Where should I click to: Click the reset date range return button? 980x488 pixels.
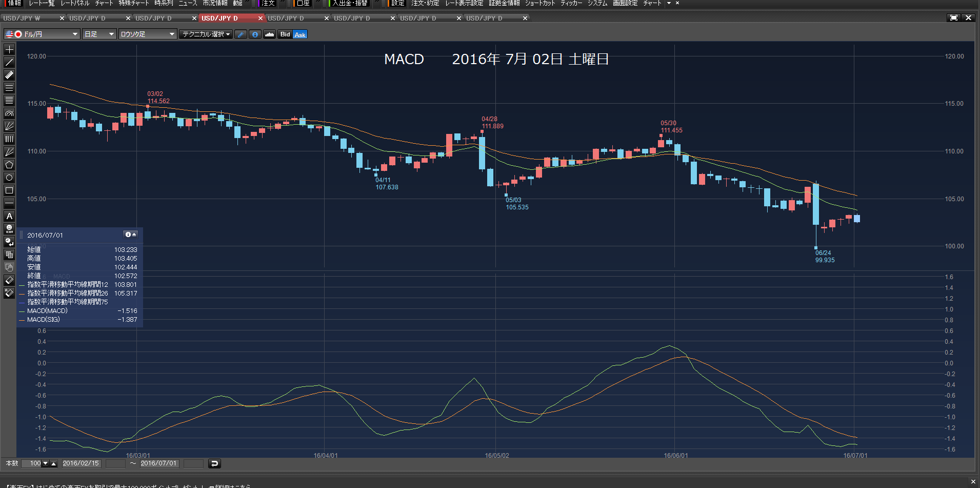point(214,463)
